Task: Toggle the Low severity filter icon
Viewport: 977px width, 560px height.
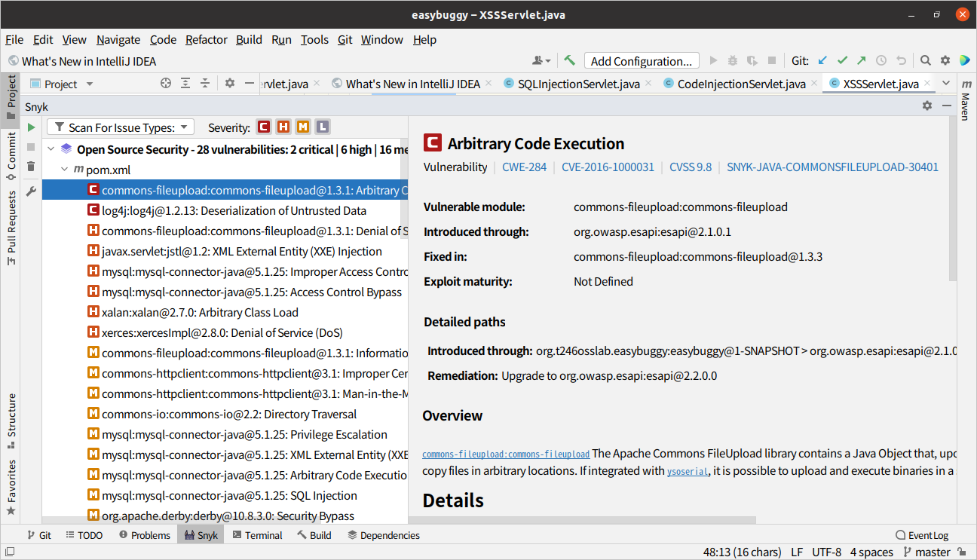Action: pyautogui.click(x=321, y=127)
